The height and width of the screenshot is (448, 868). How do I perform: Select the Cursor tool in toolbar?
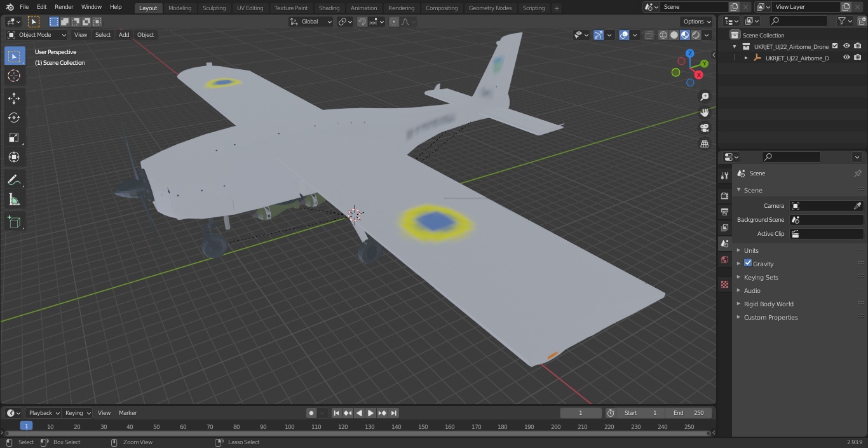point(14,76)
